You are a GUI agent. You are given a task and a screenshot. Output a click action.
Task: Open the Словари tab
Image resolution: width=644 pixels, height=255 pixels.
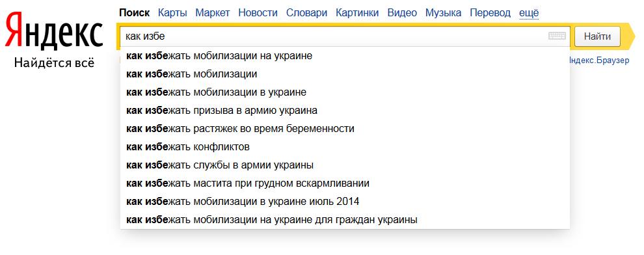(307, 13)
